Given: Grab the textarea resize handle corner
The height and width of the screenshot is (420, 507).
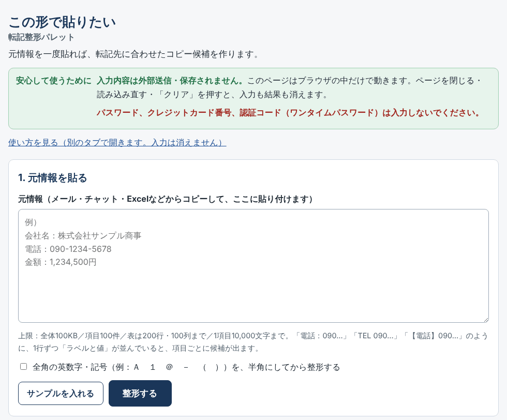Looking at the screenshot, I should pyautogui.click(x=486, y=320).
